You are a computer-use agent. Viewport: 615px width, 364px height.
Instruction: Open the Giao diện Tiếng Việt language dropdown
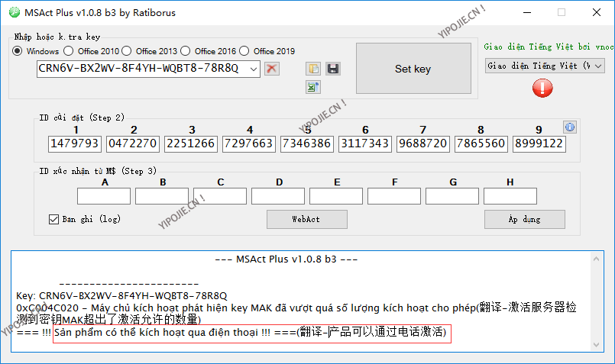[545, 66]
